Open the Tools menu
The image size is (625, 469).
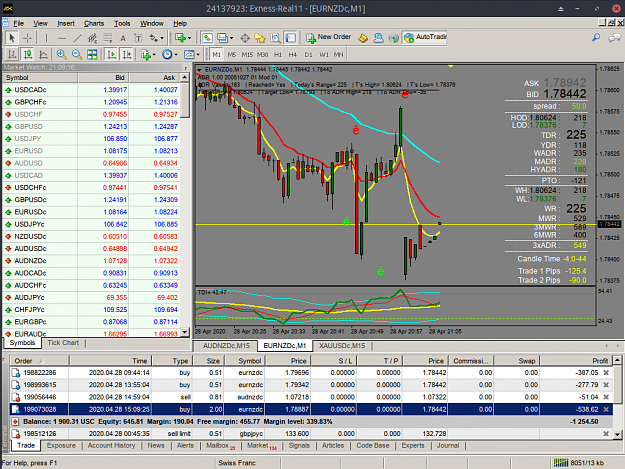pos(122,24)
